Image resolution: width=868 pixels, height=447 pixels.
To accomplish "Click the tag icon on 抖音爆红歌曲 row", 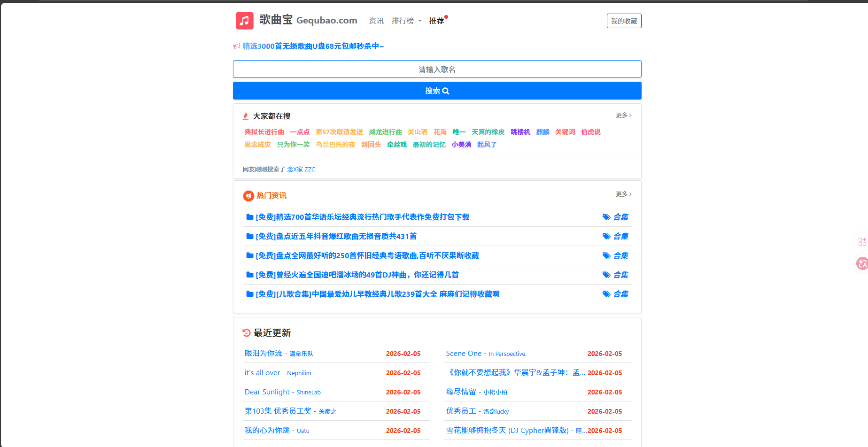I will (x=606, y=236).
